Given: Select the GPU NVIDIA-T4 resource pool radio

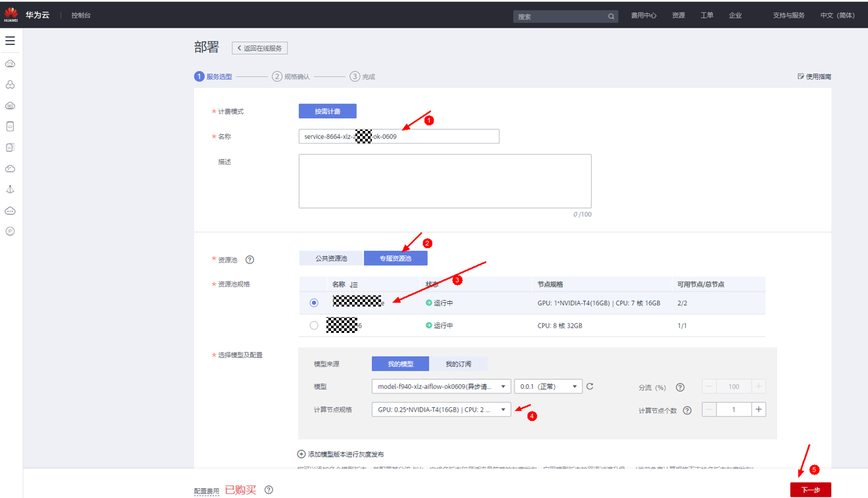Looking at the screenshot, I should click(x=314, y=303).
